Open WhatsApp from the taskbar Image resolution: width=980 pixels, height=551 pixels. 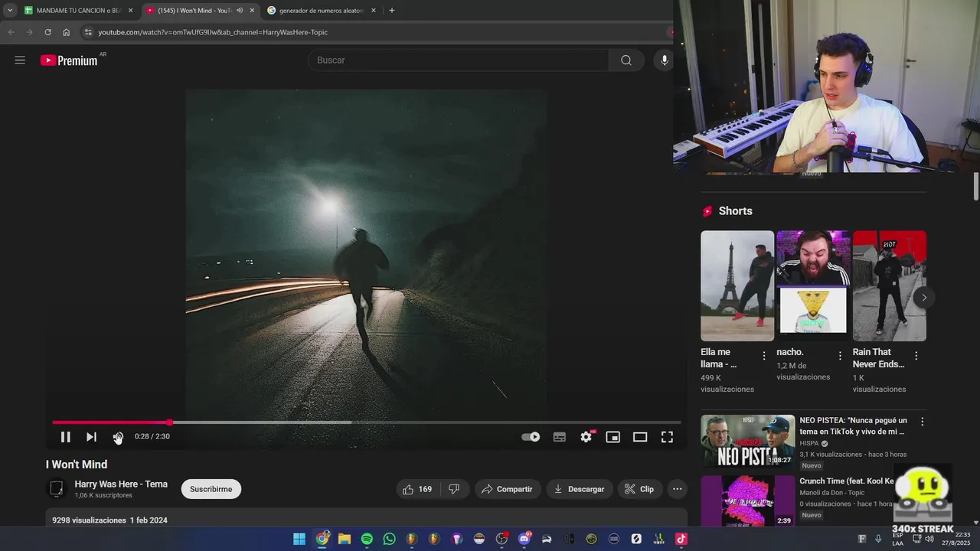(389, 539)
